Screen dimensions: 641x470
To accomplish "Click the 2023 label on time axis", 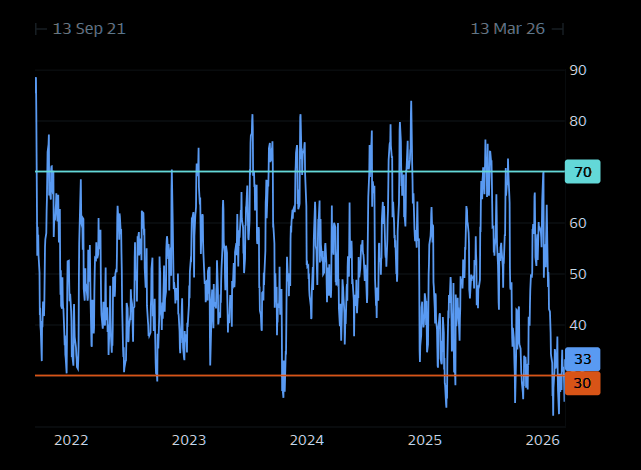I will coord(189,440).
